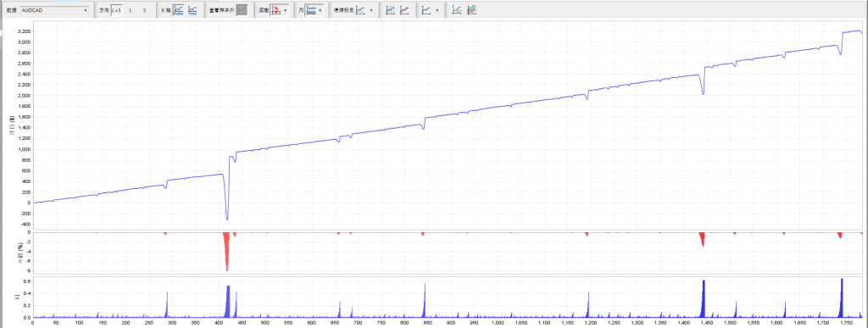
Task: Click the slippage marker chart icon
Action: 360,10
